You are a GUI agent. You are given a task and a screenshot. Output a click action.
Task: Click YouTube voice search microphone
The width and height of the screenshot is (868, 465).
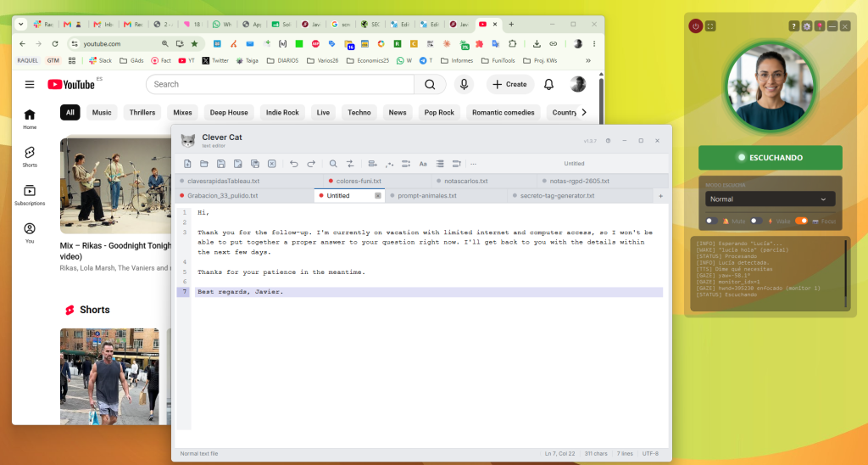pyautogui.click(x=464, y=84)
